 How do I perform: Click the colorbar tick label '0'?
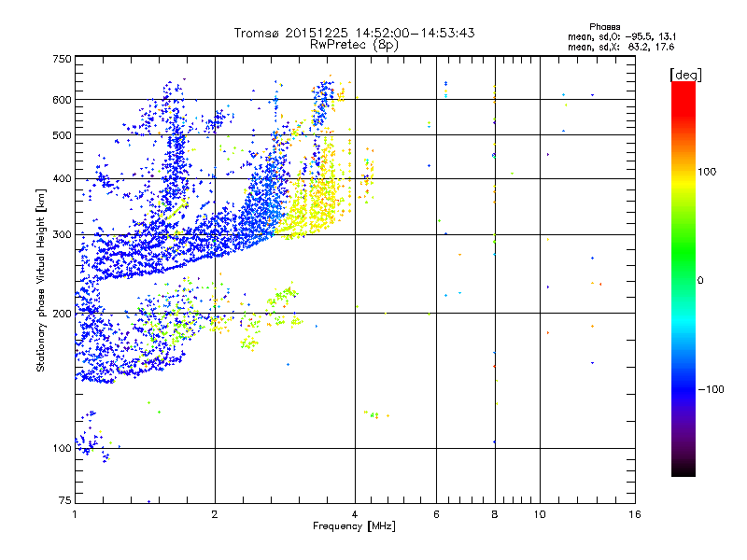700,281
